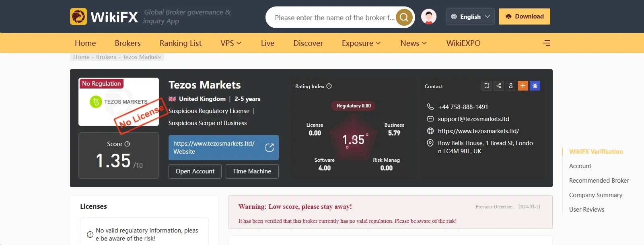Expand the News menu
The image size is (644, 245).
point(414,43)
